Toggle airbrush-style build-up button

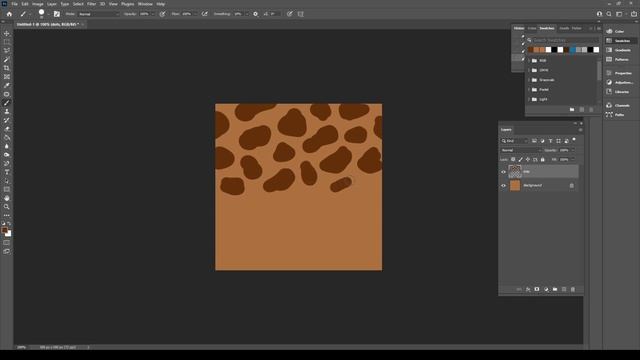(204, 14)
